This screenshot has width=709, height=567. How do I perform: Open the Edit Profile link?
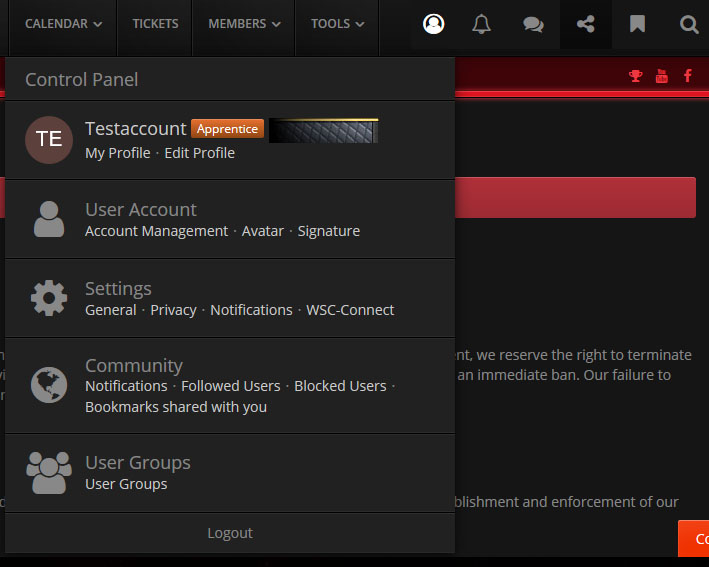click(200, 153)
